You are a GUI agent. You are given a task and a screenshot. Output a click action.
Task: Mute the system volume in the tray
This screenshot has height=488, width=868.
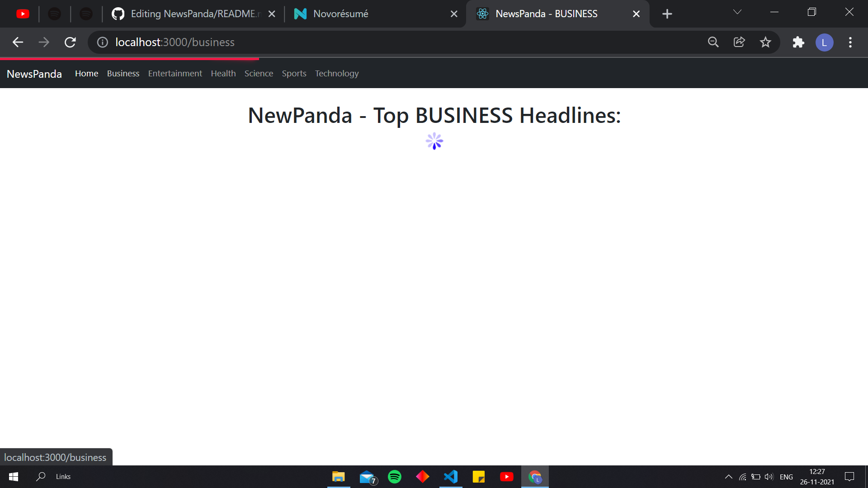click(769, 476)
